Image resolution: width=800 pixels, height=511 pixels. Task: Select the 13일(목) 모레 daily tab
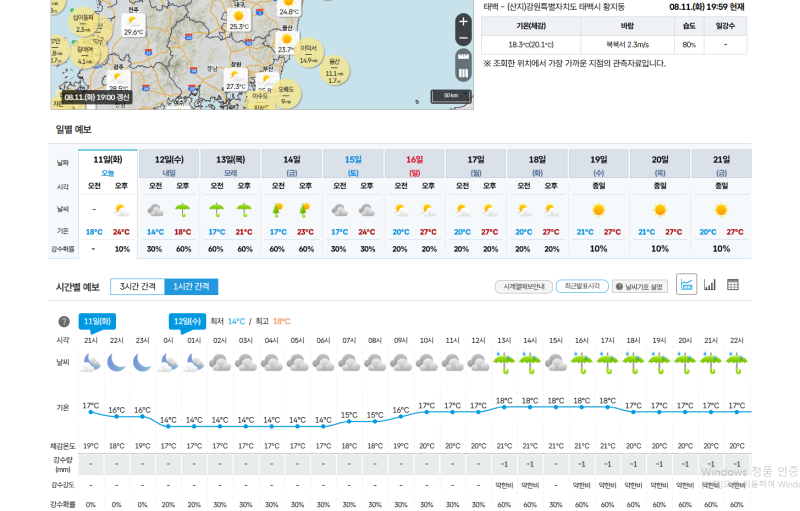(231, 166)
